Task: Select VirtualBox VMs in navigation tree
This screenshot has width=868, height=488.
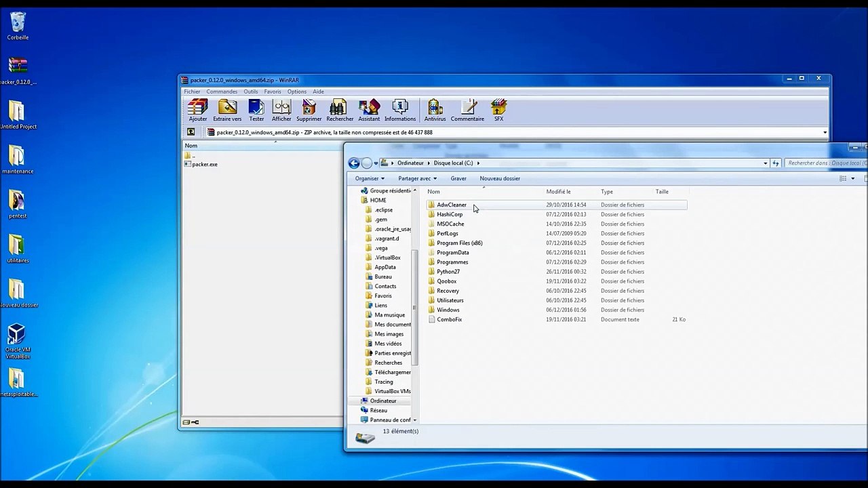Action: (392, 391)
